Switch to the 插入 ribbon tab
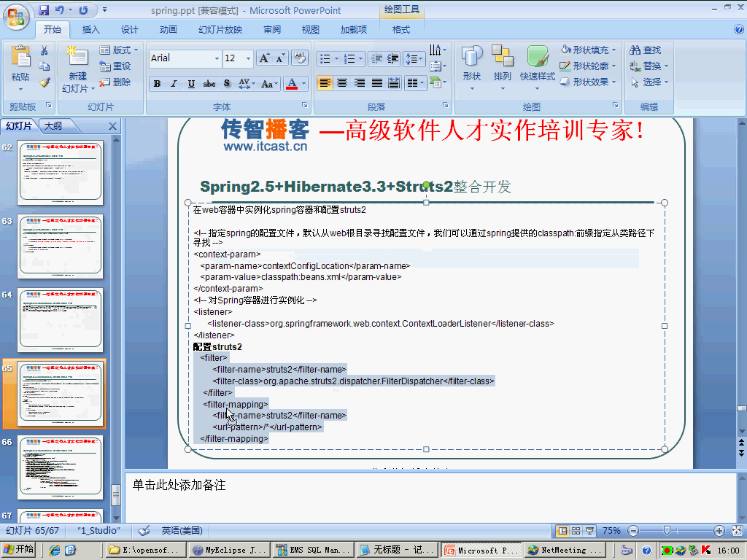 [x=90, y=29]
